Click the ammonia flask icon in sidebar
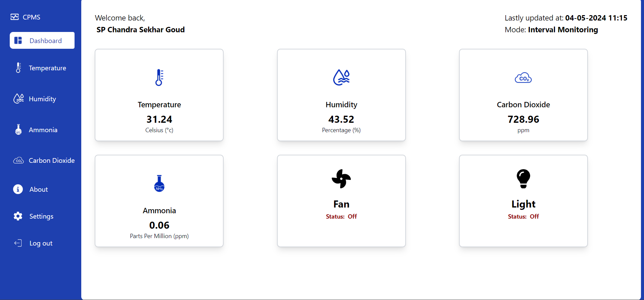This screenshot has width=644, height=300. coord(18,129)
